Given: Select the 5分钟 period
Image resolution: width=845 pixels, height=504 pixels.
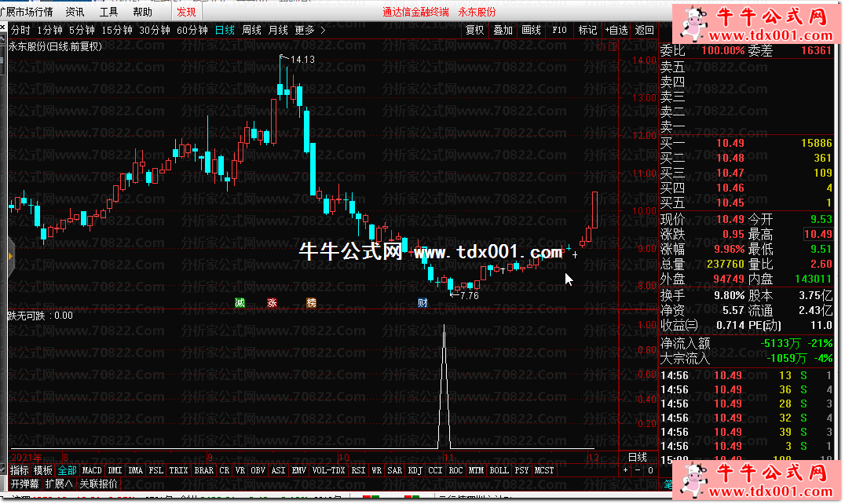Looking at the screenshot, I should (82, 30).
